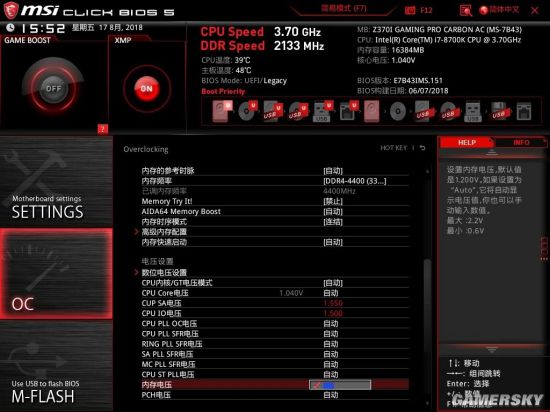Expand 高级内存配置 submenu

[x=164, y=232]
